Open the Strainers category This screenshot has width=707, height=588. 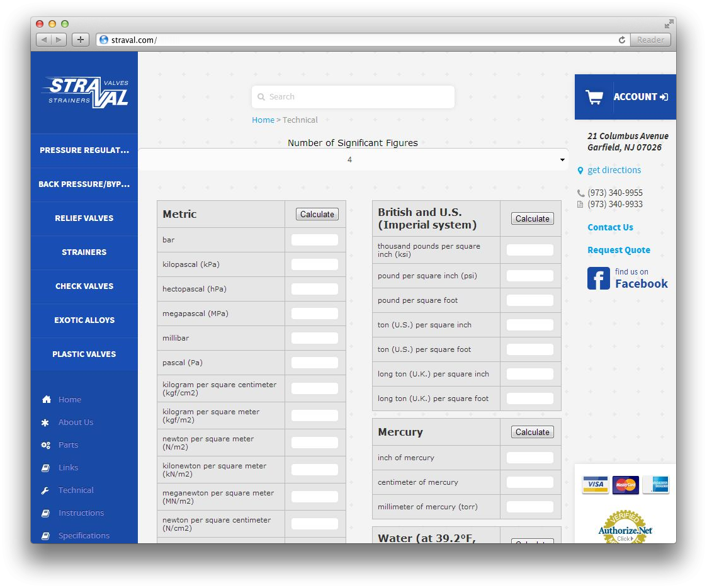click(x=84, y=252)
